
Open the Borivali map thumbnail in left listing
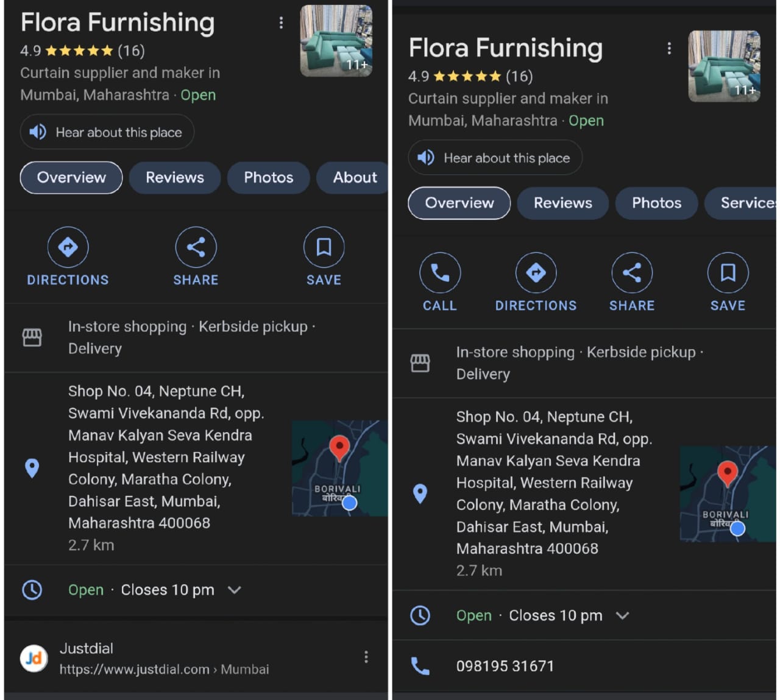point(339,468)
